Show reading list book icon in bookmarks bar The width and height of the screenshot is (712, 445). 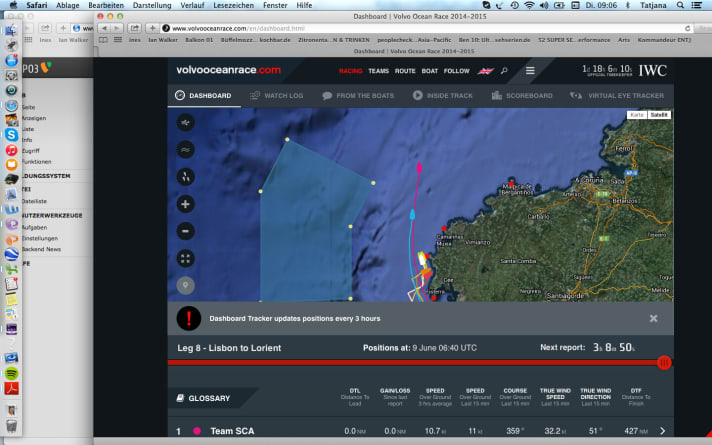pyautogui.click(x=104, y=40)
